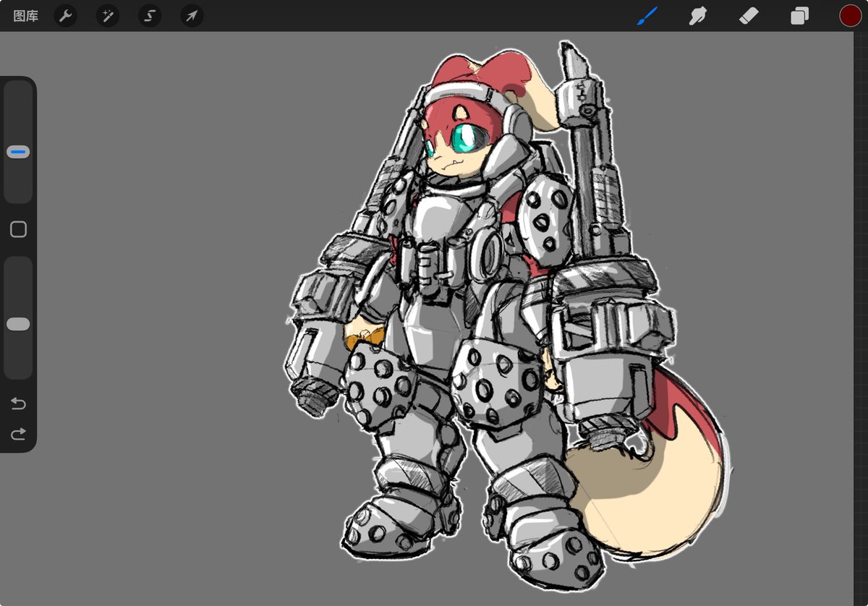This screenshot has width=868, height=606.
Task: Click the brush size slider handle
Action: [x=18, y=152]
